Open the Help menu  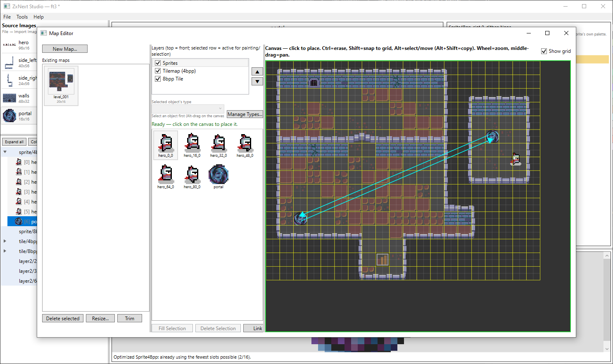point(38,17)
